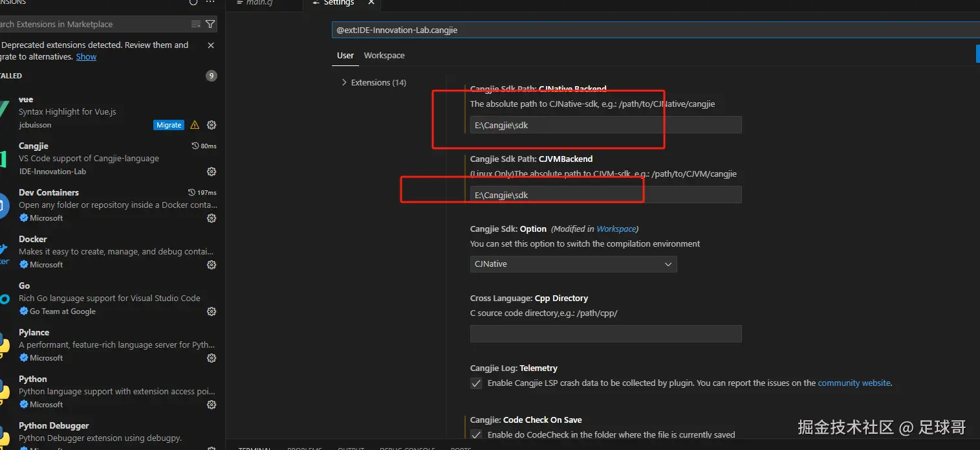Click the 'Cangjie Sdk: Option' setting title
The image size is (980, 450).
click(508, 229)
